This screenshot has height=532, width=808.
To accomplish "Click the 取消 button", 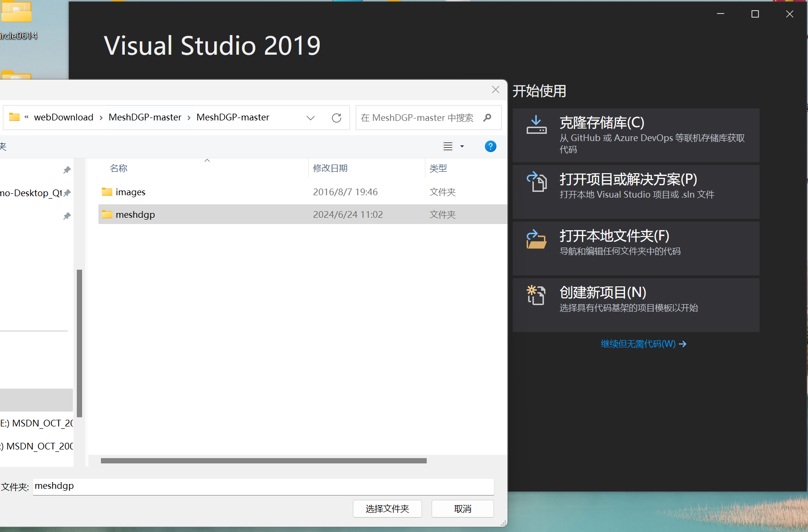I will click(x=463, y=508).
